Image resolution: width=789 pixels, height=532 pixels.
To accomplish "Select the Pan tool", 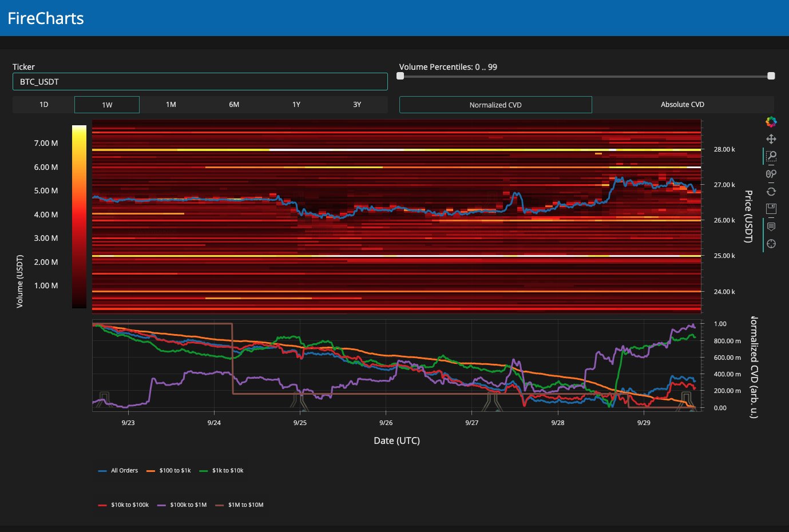I will 771,139.
